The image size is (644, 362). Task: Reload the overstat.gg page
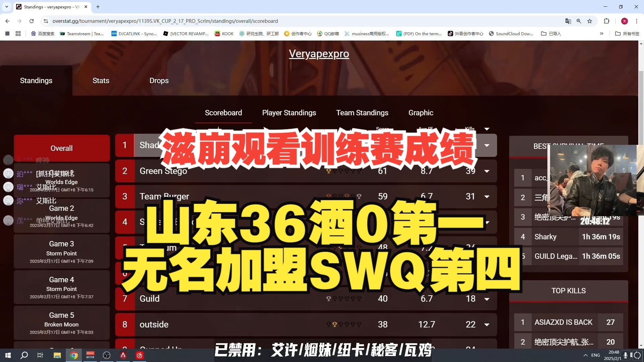[32, 21]
